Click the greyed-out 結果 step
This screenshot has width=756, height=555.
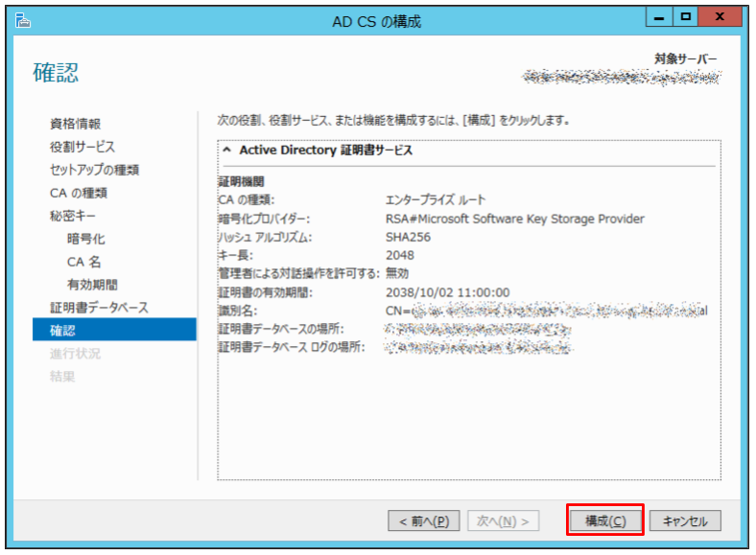[62, 377]
